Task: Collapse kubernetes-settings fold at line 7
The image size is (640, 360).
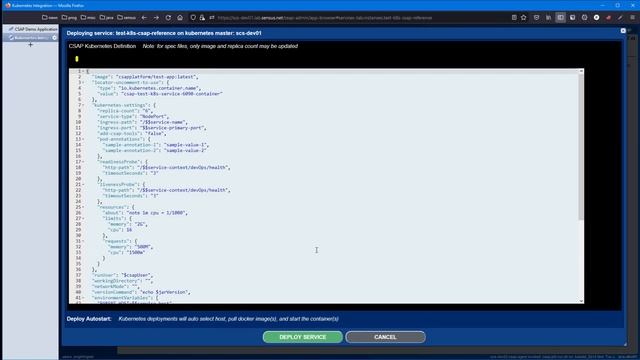Action: [x=83, y=105]
